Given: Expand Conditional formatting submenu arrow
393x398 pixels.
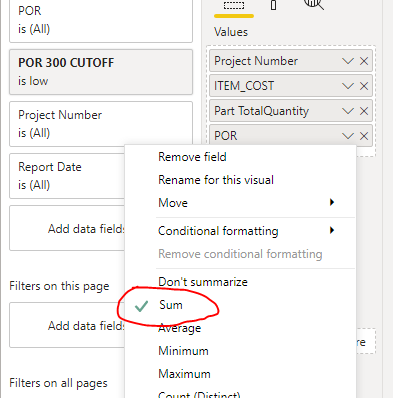Looking at the screenshot, I should pyautogui.click(x=332, y=230).
